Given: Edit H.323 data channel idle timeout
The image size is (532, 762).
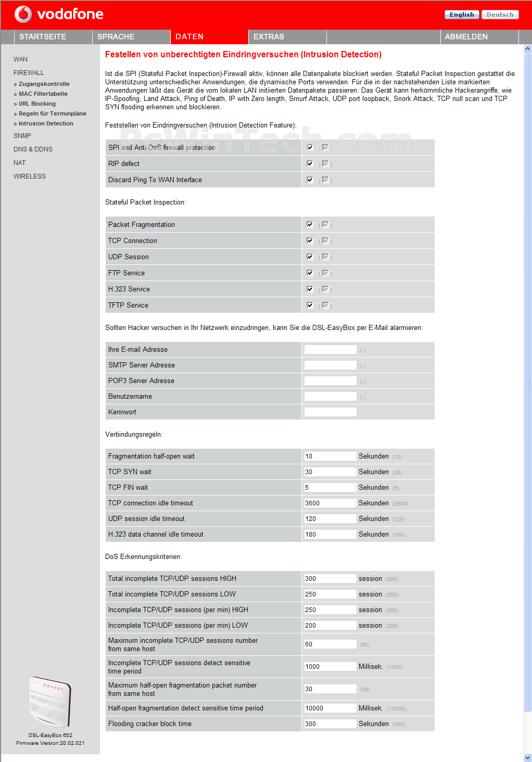Looking at the screenshot, I should click(x=331, y=535).
